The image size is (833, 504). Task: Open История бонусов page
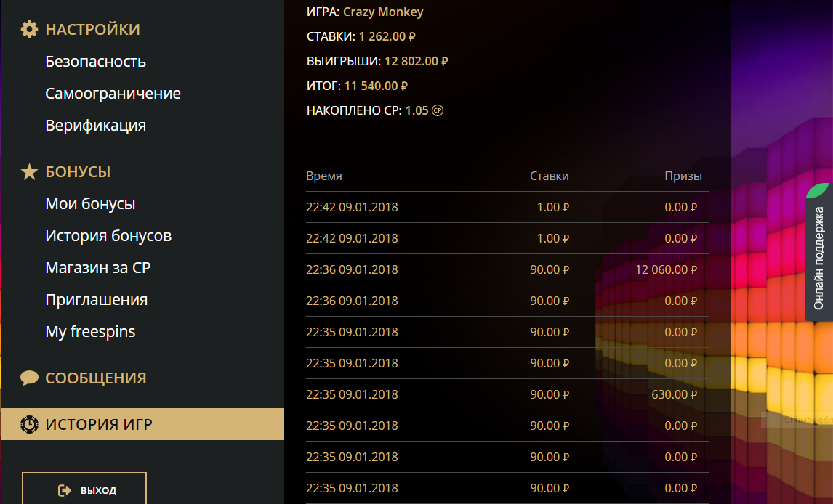108,236
